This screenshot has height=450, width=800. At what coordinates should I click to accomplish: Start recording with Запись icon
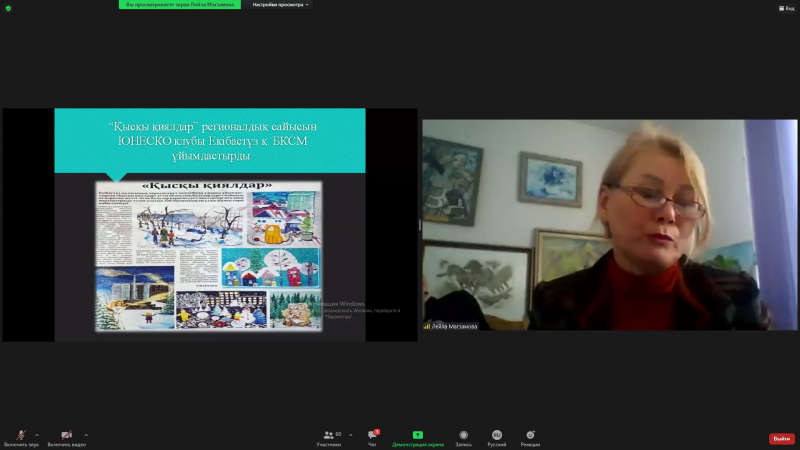[463, 437]
